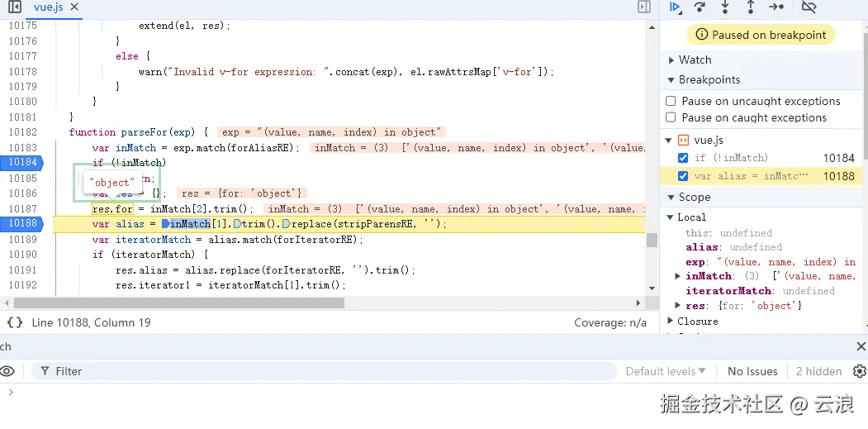Open console settings gear

coord(860,371)
